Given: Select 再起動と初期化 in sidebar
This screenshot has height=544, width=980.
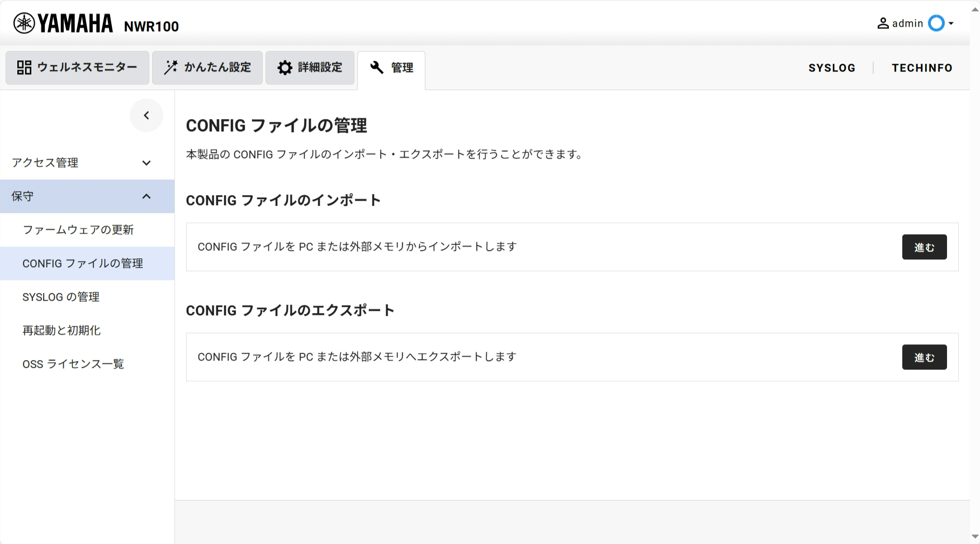Looking at the screenshot, I should pyautogui.click(x=61, y=330).
